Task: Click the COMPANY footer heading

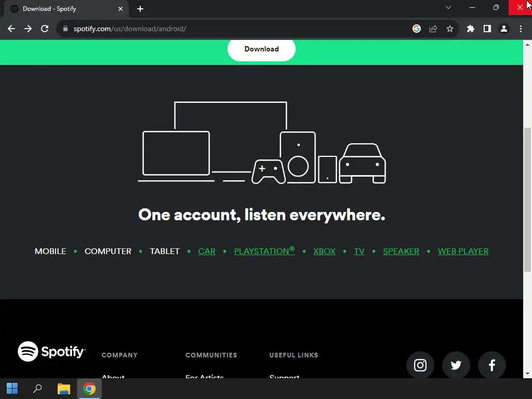Action: (119, 355)
